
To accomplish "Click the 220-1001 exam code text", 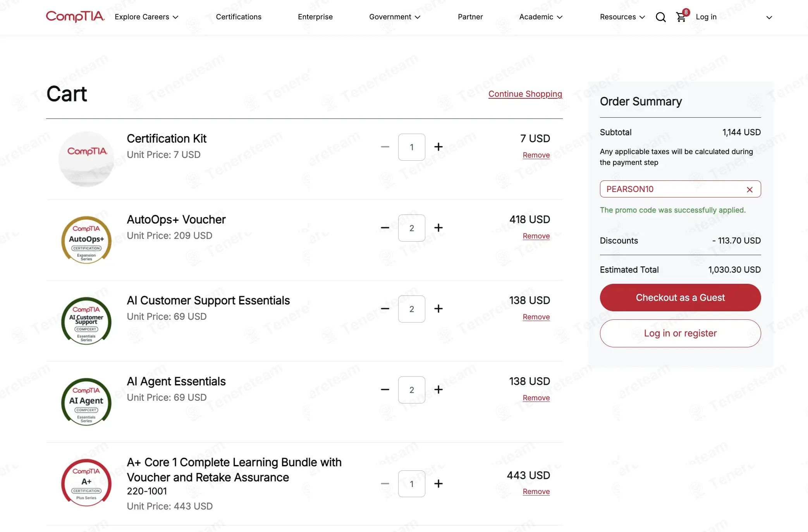I will tap(147, 491).
